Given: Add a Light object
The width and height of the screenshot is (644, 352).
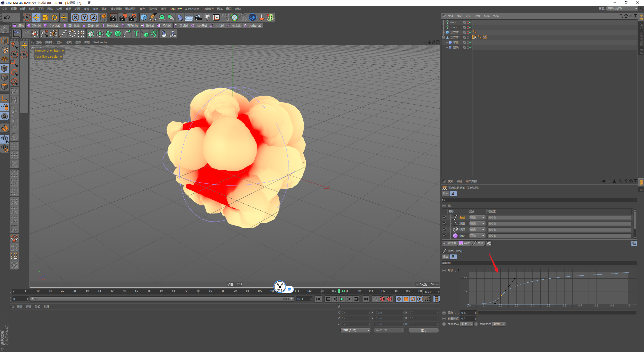Looking at the screenshot, I should 207,17.
